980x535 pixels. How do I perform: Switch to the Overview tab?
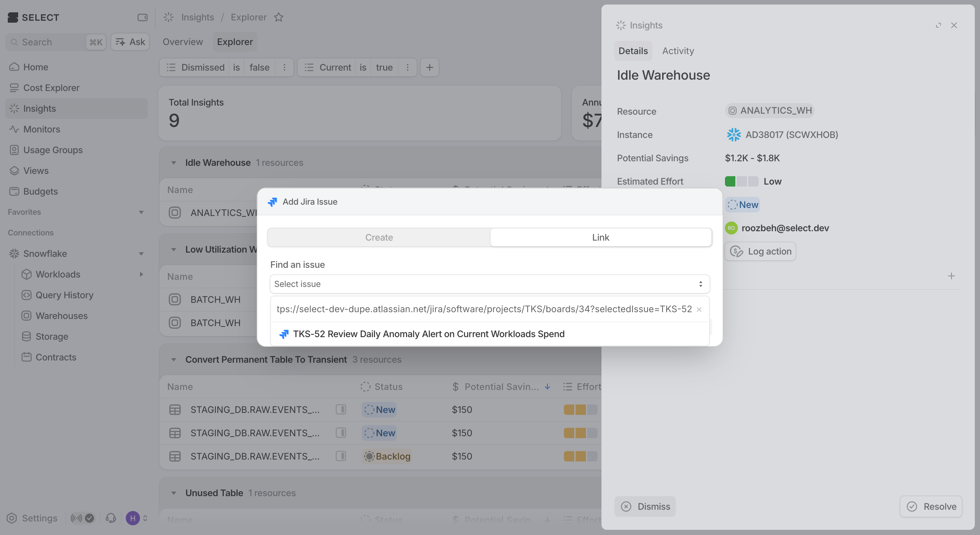pos(182,42)
